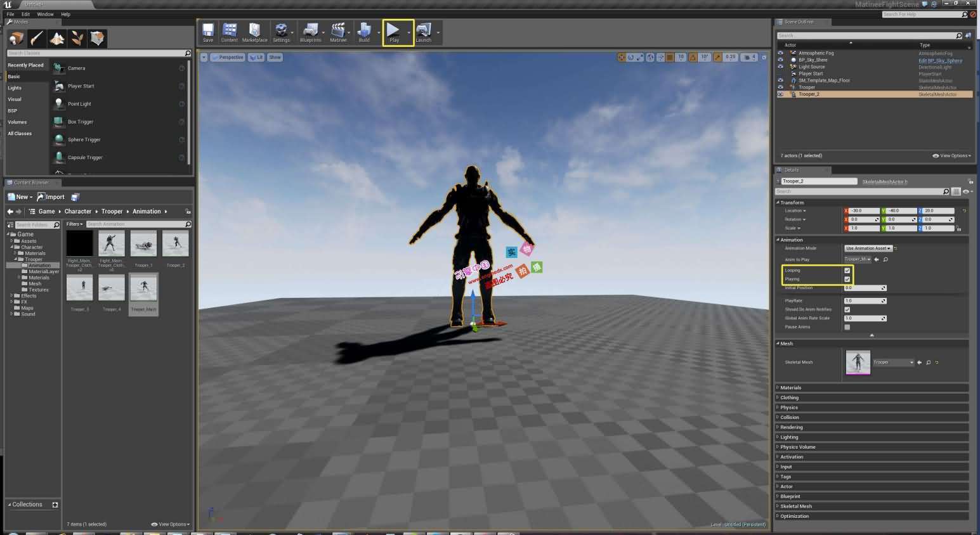The image size is (980, 535).
Task: Expand the Effects folder in tree
Action: tap(11, 296)
